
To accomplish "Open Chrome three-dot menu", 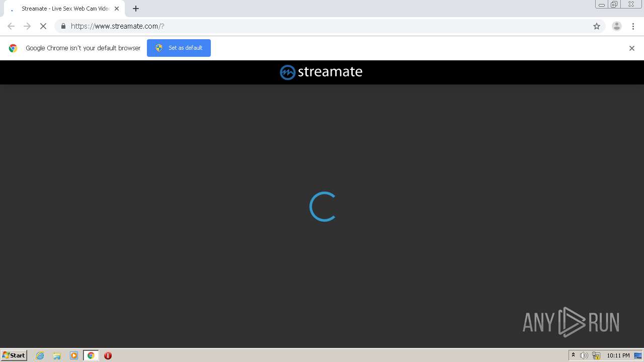I will 633,26.
